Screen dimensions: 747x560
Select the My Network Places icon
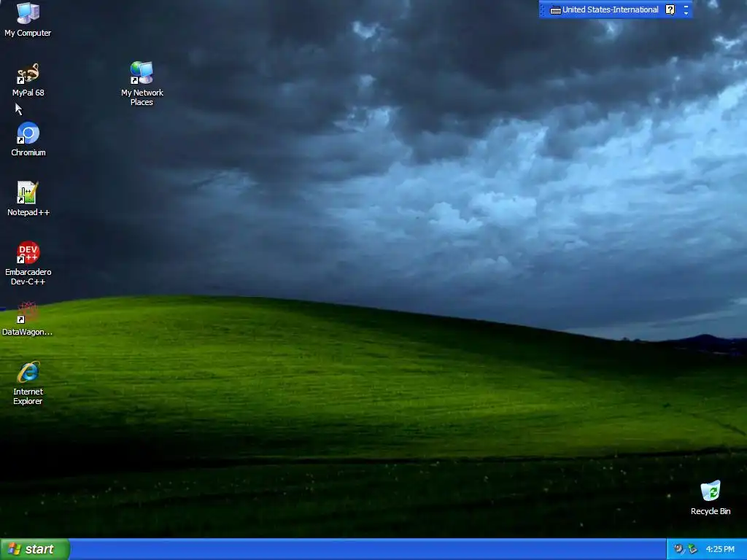(x=142, y=84)
